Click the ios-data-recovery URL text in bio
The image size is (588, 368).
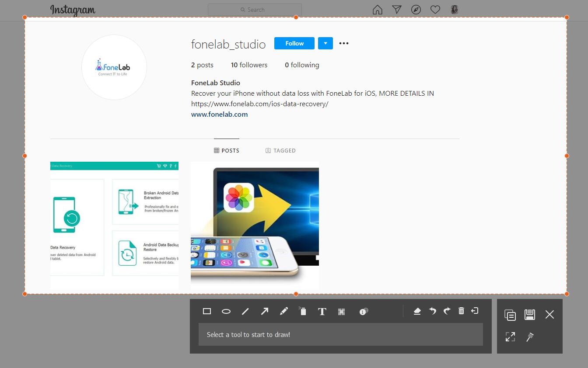pyautogui.click(x=260, y=104)
